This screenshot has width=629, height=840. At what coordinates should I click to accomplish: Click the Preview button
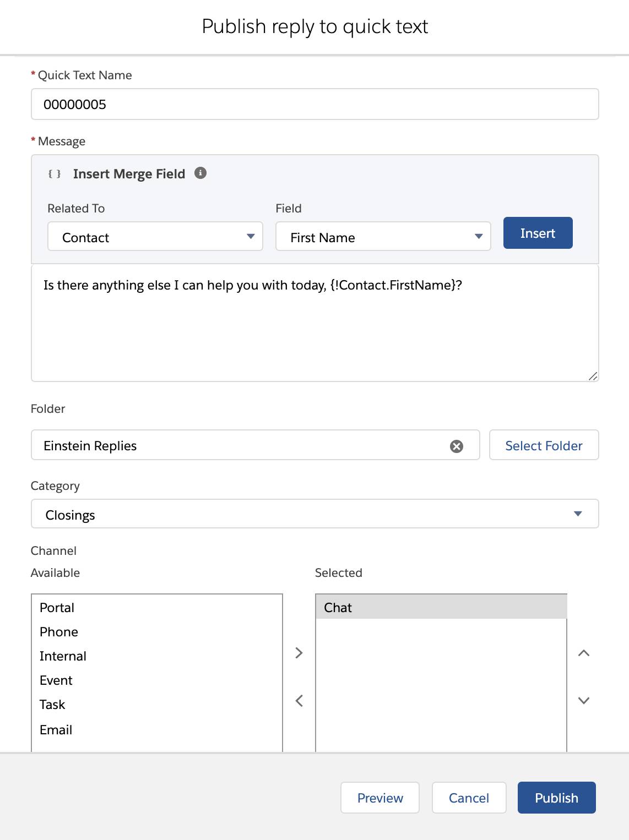(380, 798)
